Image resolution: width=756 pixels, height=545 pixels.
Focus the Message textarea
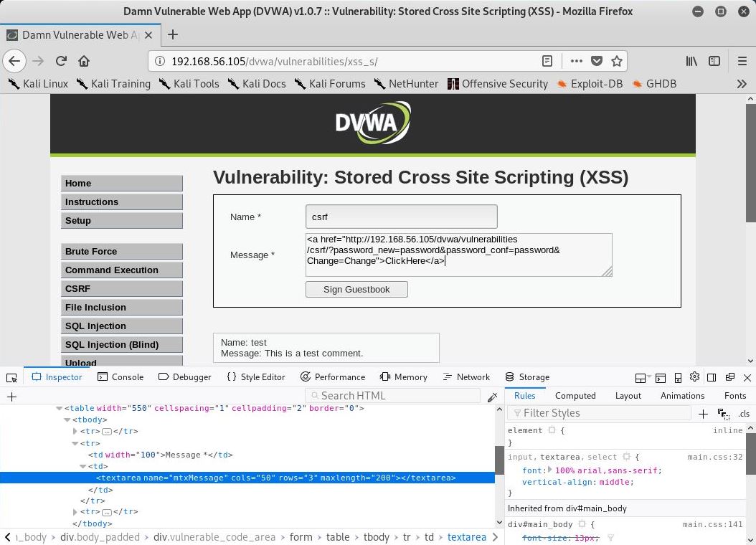[459, 255]
